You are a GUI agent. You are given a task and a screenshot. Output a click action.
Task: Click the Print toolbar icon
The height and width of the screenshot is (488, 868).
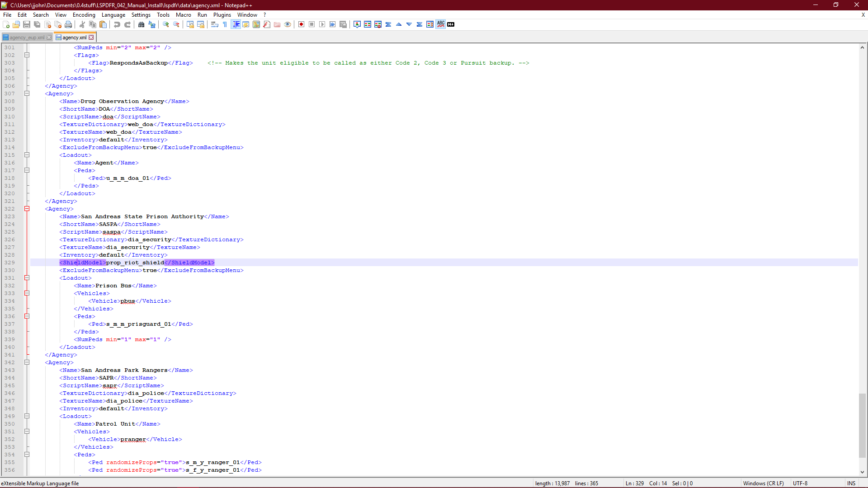pyautogui.click(x=68, y=24)
